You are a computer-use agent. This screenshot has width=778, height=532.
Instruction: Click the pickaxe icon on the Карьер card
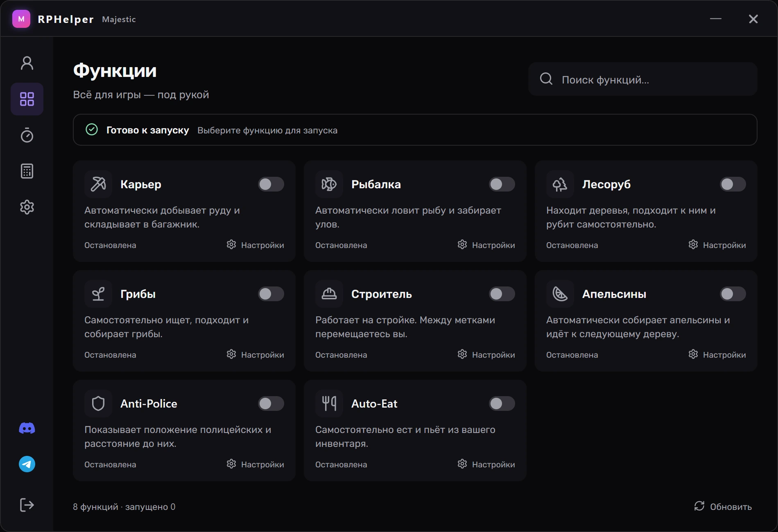(x=98, y=184)
